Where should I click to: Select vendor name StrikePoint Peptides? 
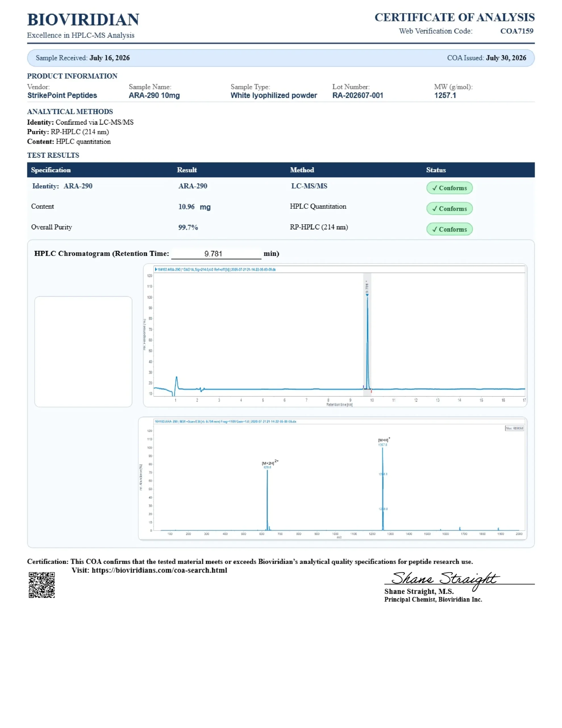point(62,95)
